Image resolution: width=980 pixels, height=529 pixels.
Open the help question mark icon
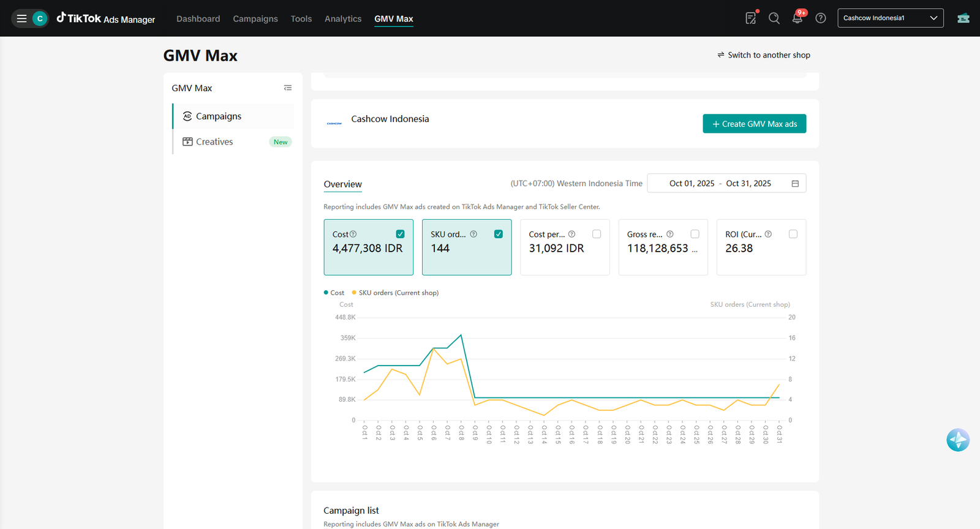pyautogui.click(x=821, y=18)
